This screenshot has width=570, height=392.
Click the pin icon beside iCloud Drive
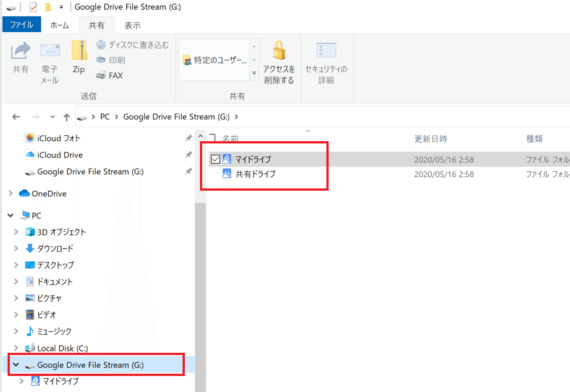click(189, 155)
